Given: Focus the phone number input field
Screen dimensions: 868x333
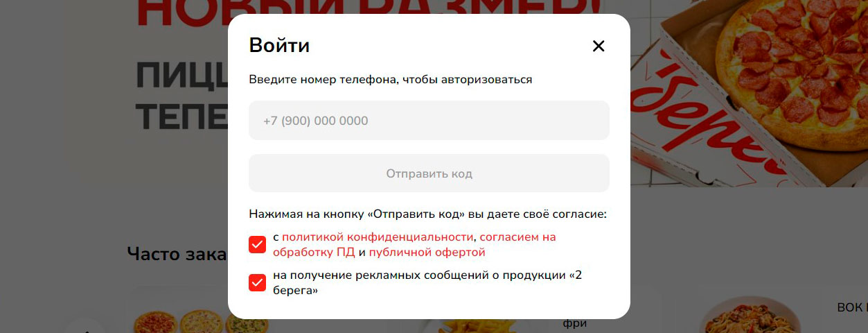Looking at the screenshot, I should [x=429, y=121].
